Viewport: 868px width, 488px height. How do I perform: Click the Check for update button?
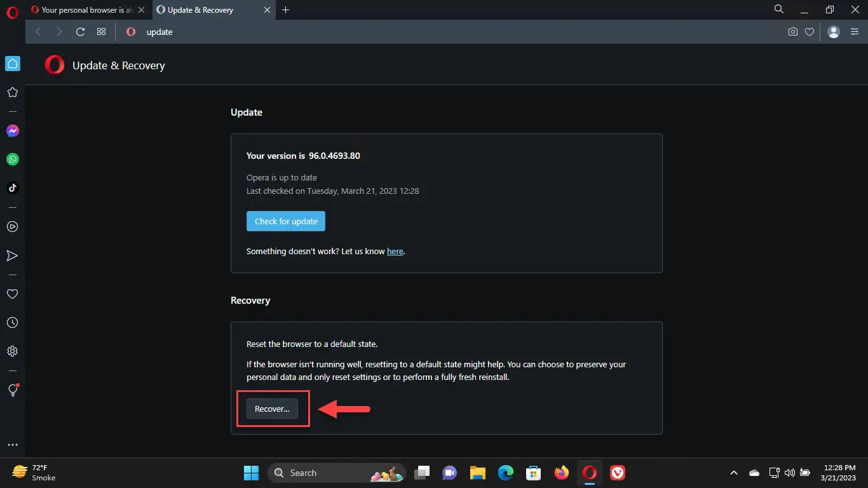coord(286,221)
